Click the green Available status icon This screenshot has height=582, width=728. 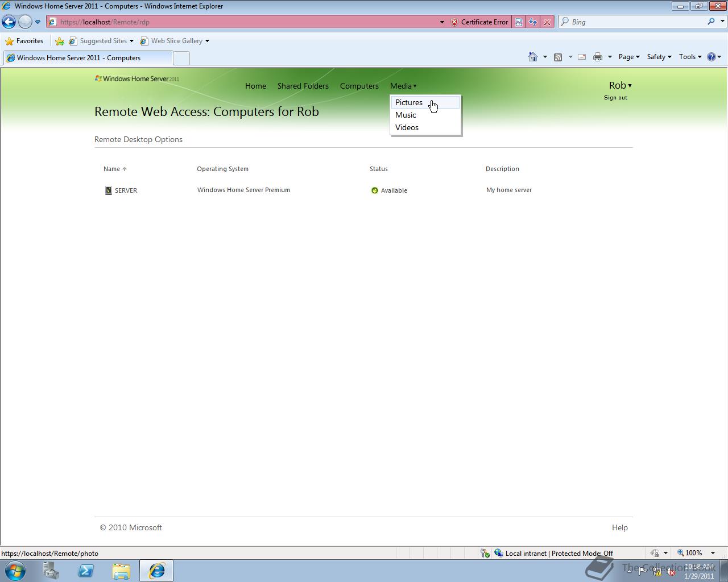coord(374,190)
